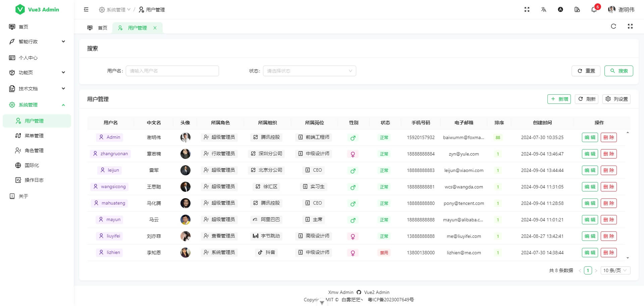
Task: Open the notification bell with badge
Action: (x=594, y=9)
